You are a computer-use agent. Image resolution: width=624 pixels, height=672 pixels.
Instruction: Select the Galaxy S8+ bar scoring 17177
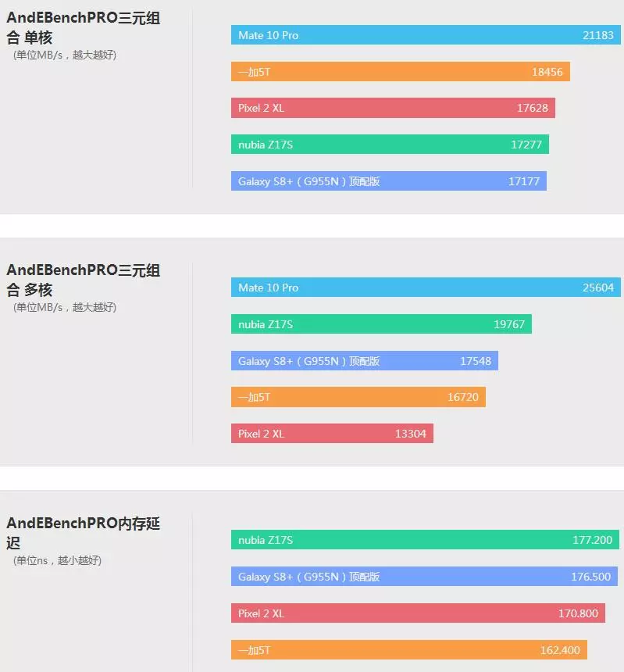click(389, 181)
